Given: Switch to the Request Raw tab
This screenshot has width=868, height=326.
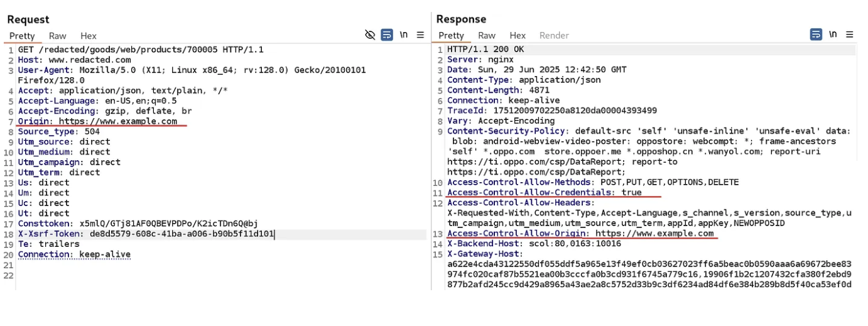Looking at the screenshot, I should tap(58, 36).
